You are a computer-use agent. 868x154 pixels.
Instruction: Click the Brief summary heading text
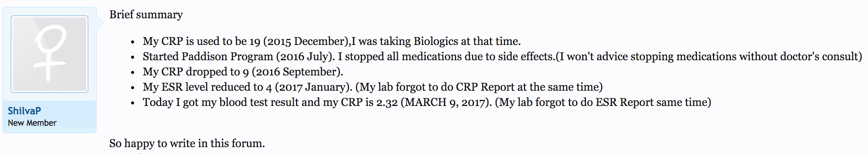click(x=146, y=14)
